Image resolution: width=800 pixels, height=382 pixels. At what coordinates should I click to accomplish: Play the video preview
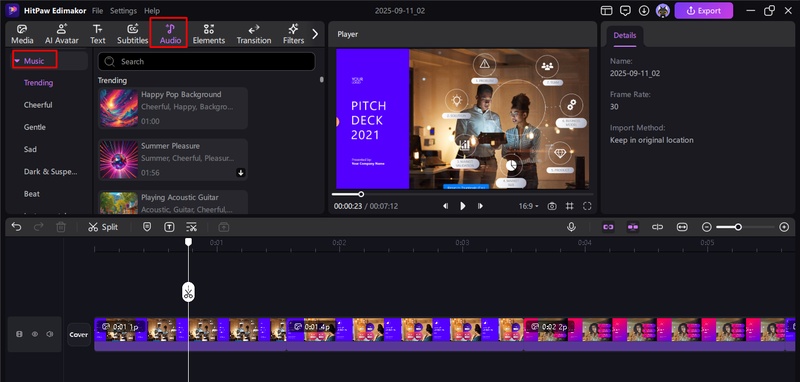pyautogui.click(x=463, y=206)
